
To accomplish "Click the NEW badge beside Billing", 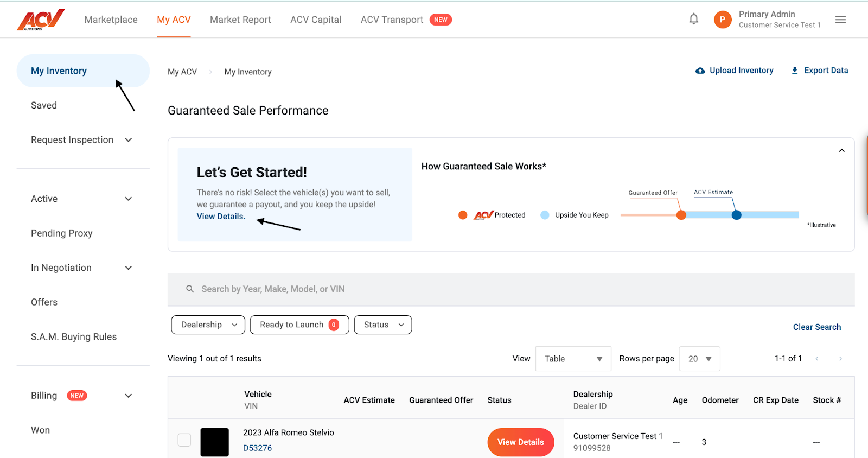I will (x=77, y=396).
